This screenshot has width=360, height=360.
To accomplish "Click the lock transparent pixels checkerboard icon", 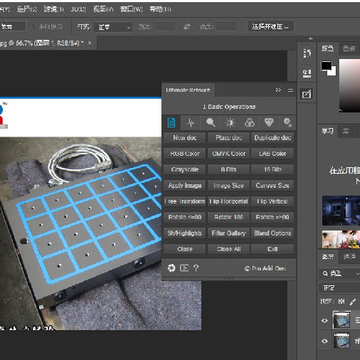I will tap(341, 301).
